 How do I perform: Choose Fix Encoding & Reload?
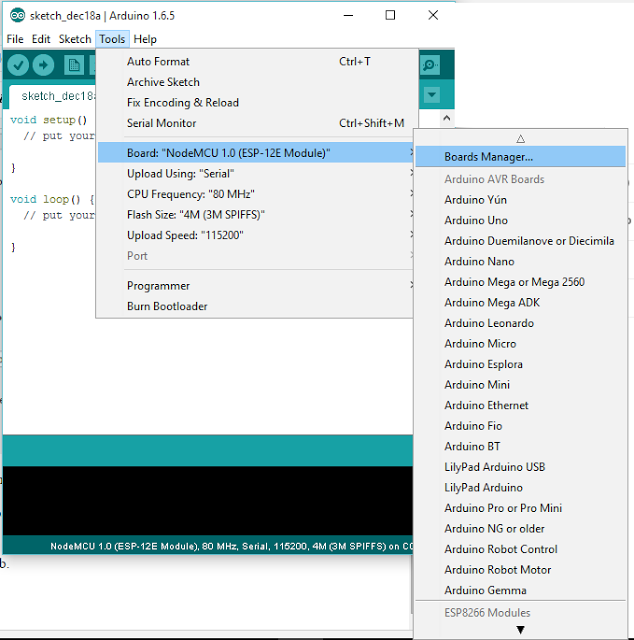click(x=255, y=102)
